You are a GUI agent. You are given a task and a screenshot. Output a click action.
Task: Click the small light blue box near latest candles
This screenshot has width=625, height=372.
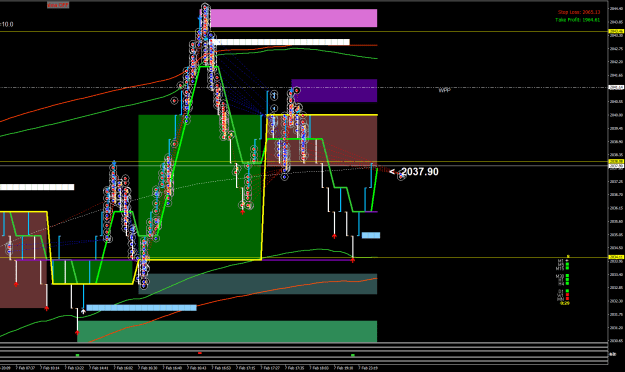(371, 235)
